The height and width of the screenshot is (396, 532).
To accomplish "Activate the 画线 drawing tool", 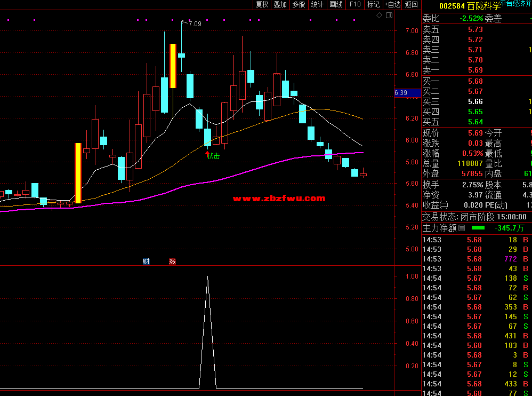I will [336, 5].
